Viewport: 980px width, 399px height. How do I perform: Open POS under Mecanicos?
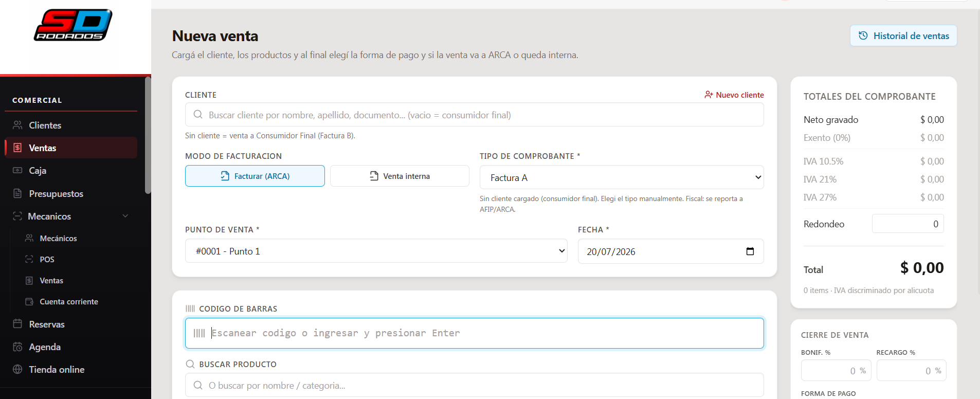click(76, 259)
